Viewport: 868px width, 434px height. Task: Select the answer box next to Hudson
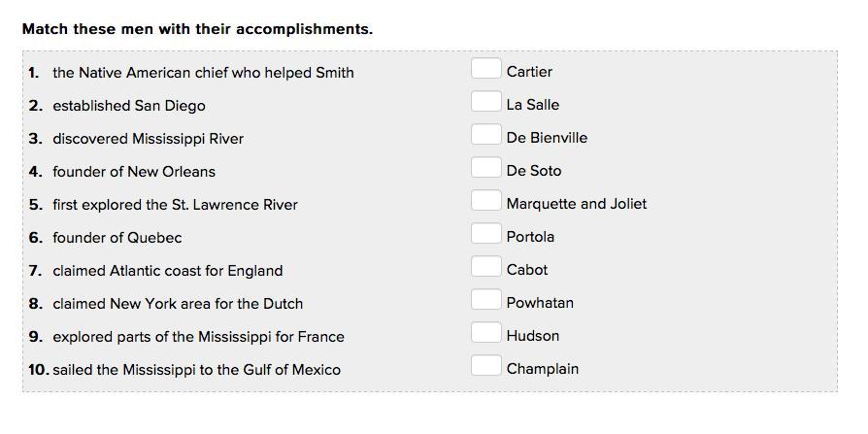[x=485, y=333]
